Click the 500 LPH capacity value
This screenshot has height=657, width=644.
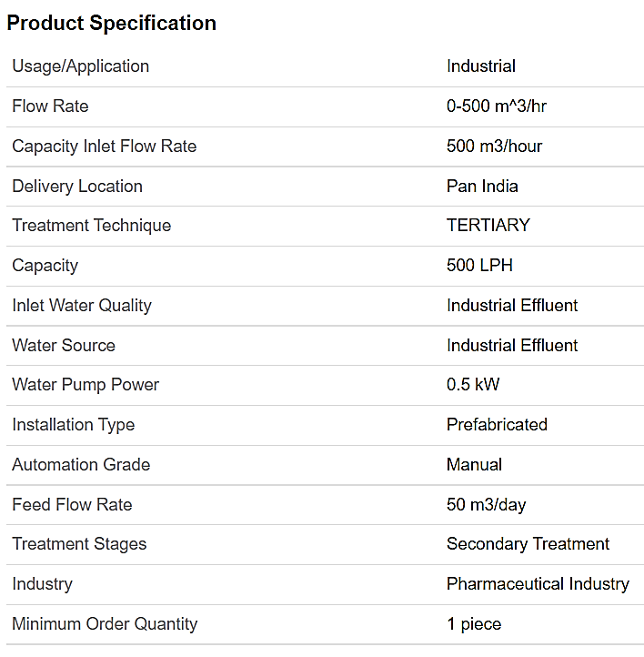[x=479, y=266]
